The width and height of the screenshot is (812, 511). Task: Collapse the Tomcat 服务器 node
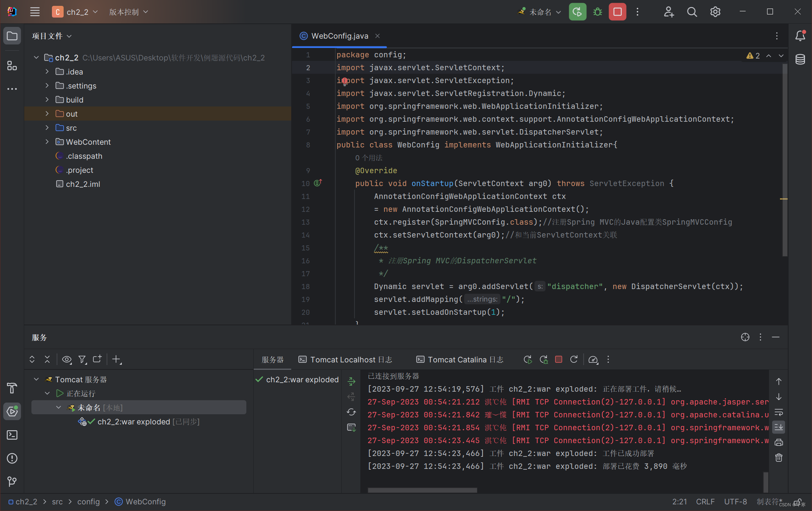[x=36, y=379]
